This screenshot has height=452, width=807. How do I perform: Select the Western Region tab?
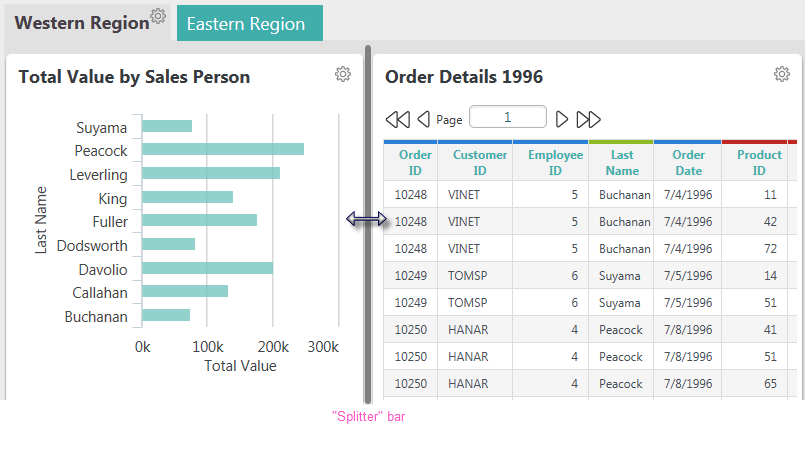82,23
